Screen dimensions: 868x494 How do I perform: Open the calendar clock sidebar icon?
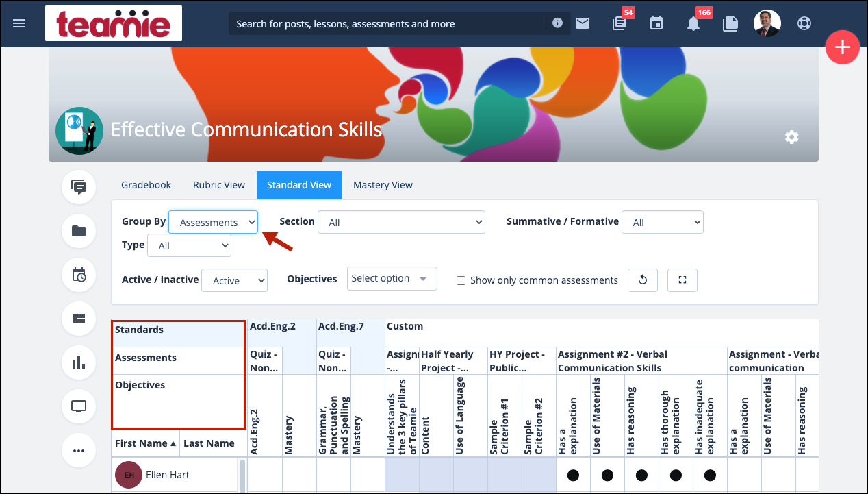click(x=79, y=275)
